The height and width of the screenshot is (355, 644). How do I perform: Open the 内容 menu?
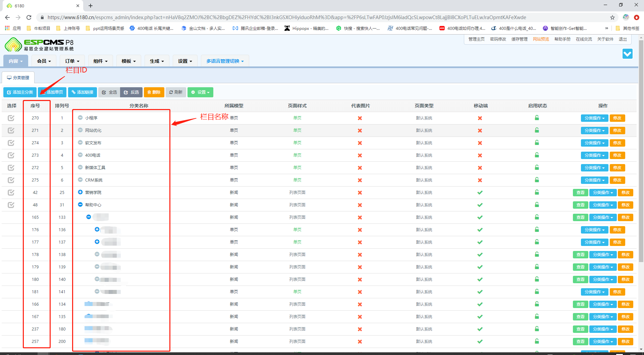tap(15, 61)
